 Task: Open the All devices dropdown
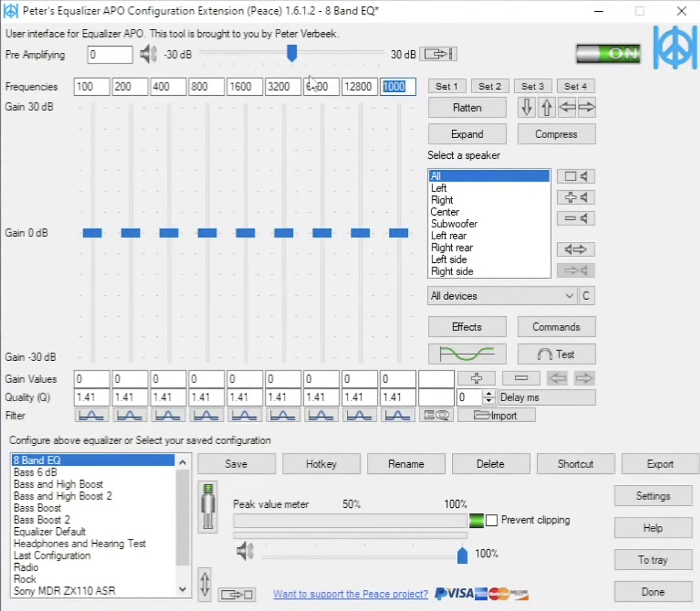click(502, 296)
